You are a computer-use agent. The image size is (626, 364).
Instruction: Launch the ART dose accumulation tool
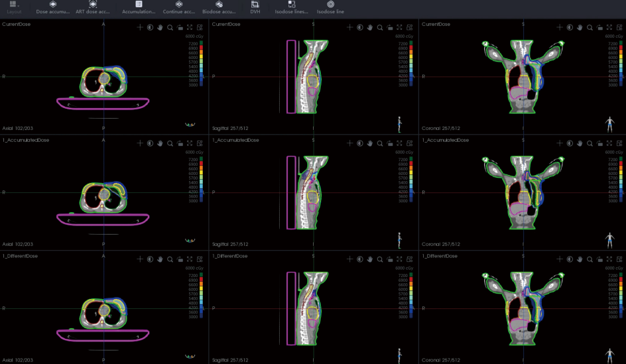(93, 7)
